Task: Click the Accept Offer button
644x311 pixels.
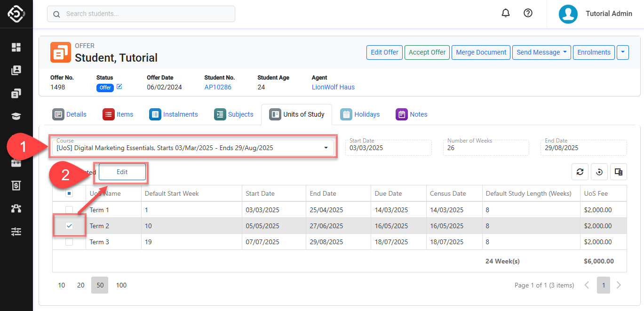Action: (x=427, y=52)
